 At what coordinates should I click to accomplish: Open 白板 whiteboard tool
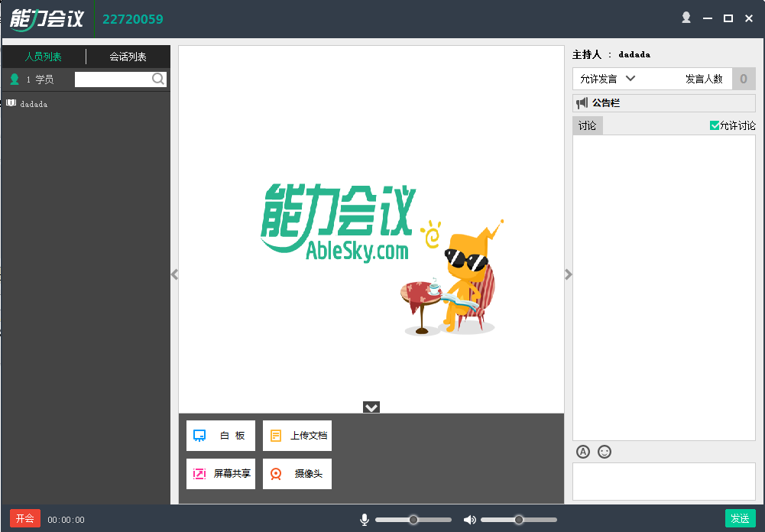tap(221, 436)
